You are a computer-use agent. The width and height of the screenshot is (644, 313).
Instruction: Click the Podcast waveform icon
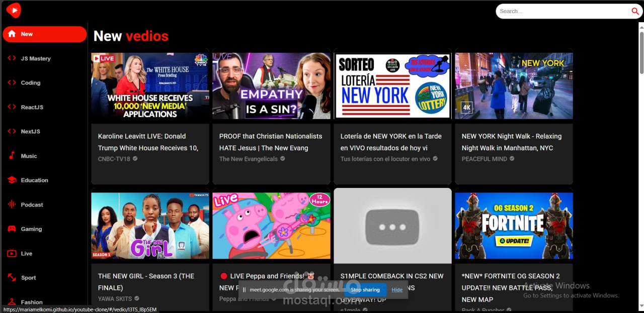coord(12,204)
